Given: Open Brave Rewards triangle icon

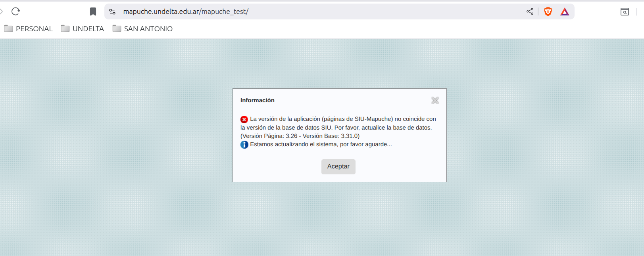Looking at the screenshot, I should click(565, 11).
